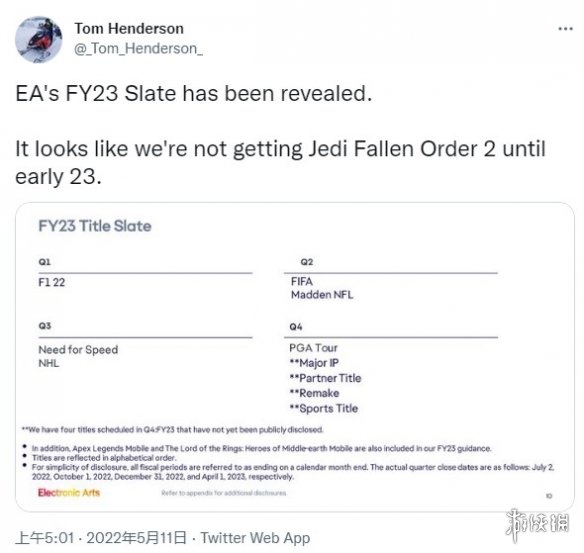Viewport: 584px width, 553px height.
Task: Click Need for Speed under Q3
Action: click(x=78, y=350)
